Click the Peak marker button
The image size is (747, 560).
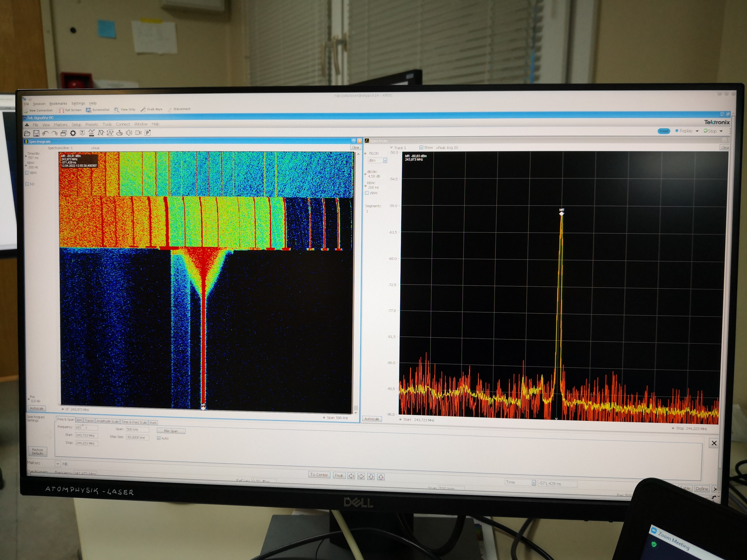pyautogui.click(x=339, y=475)
